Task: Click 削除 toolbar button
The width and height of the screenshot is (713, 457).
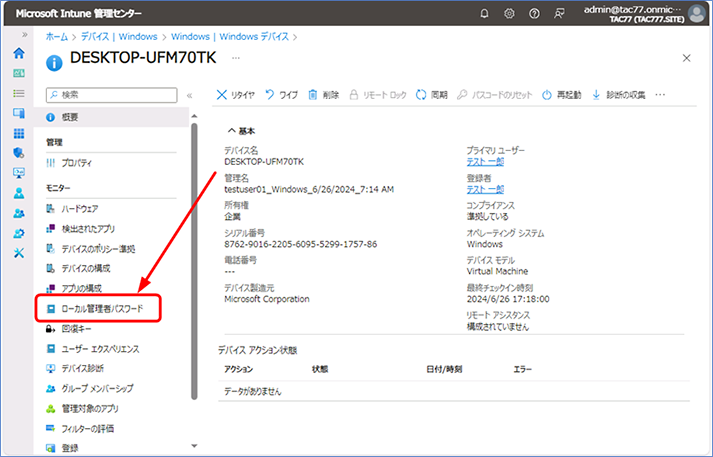Action: (324, 95)
